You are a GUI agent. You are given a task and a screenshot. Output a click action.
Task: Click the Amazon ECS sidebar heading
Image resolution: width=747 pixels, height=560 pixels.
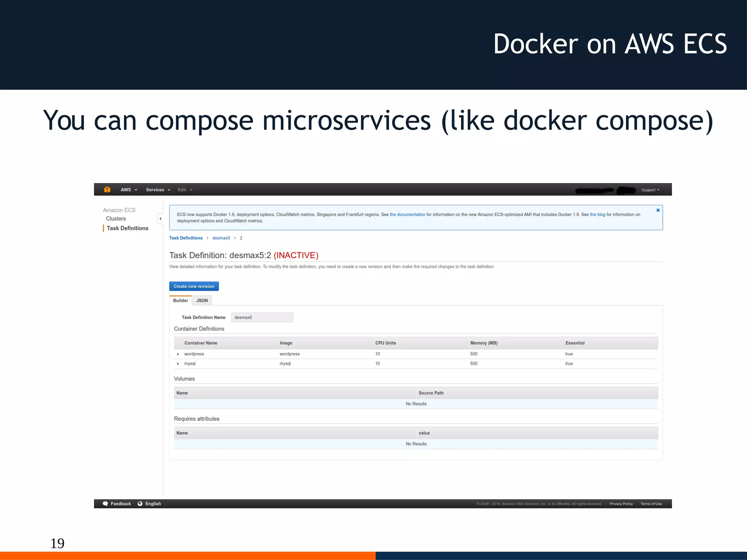[x=119, y=210]
